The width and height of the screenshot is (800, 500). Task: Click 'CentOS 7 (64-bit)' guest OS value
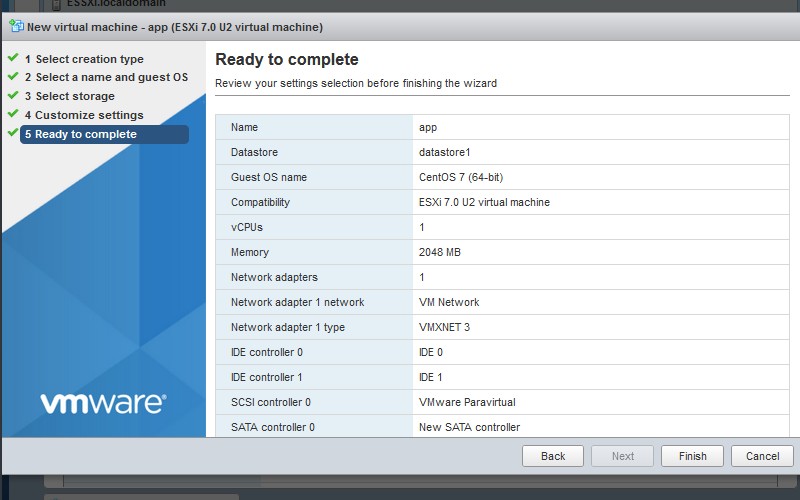[x=461, y=177]
